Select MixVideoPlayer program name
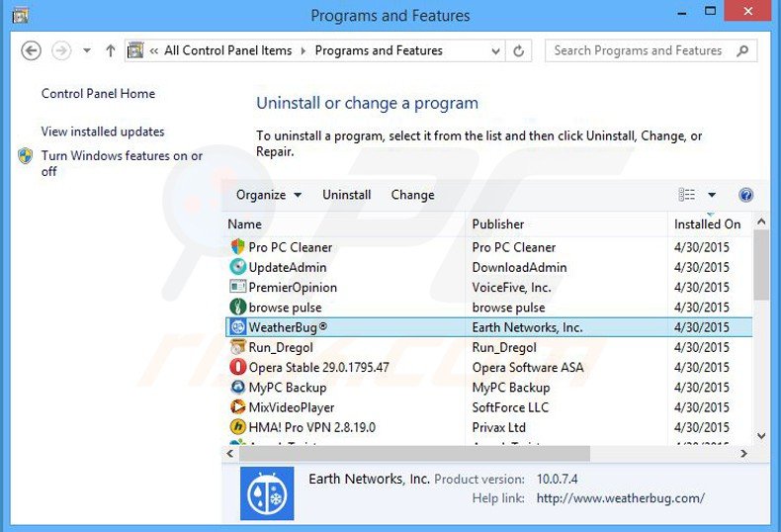 [x=292, y=407]
